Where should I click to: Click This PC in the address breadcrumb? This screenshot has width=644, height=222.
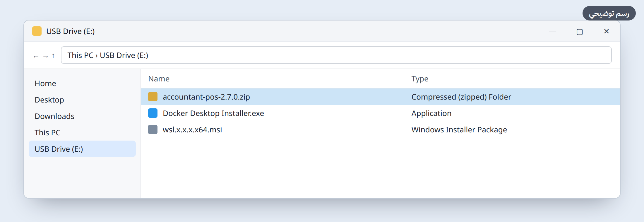(80, 55)
